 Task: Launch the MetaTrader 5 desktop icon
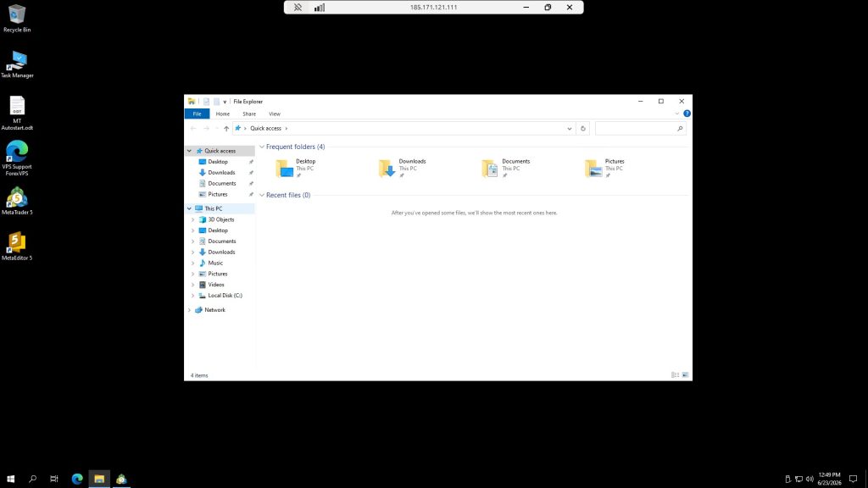coord(17,201)
